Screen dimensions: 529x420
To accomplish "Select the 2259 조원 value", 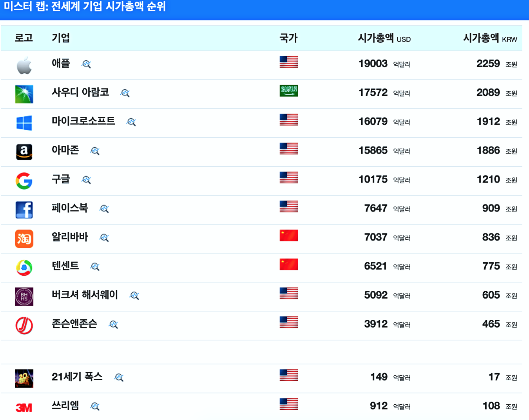I will [x=497, y=63].
